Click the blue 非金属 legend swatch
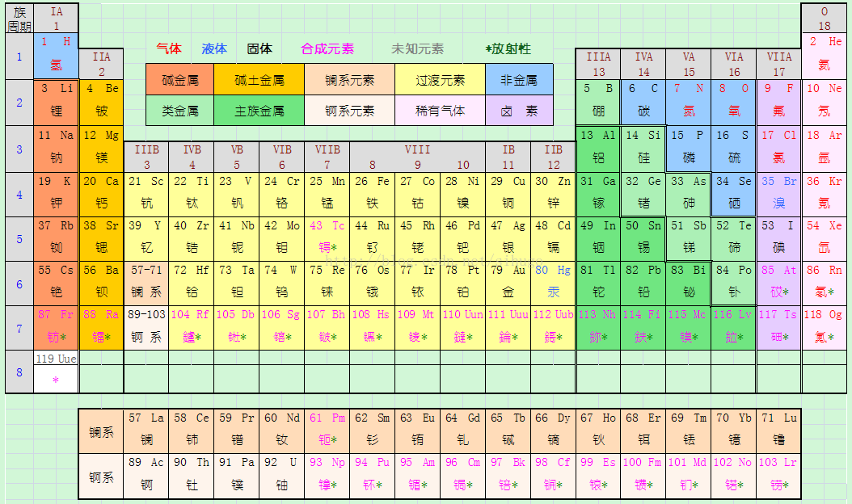Image resolution: width=852 pixels, height=504 pixels. click(x=519, y=80)
